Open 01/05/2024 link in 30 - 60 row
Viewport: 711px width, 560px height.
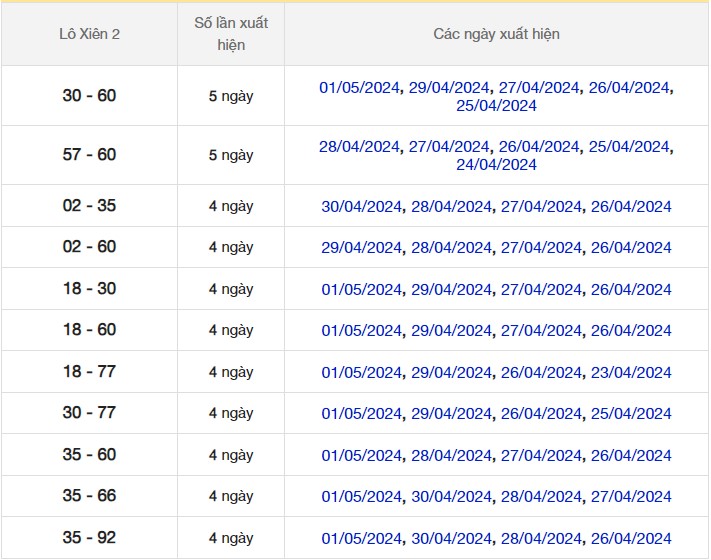click(x=360, y=88)
